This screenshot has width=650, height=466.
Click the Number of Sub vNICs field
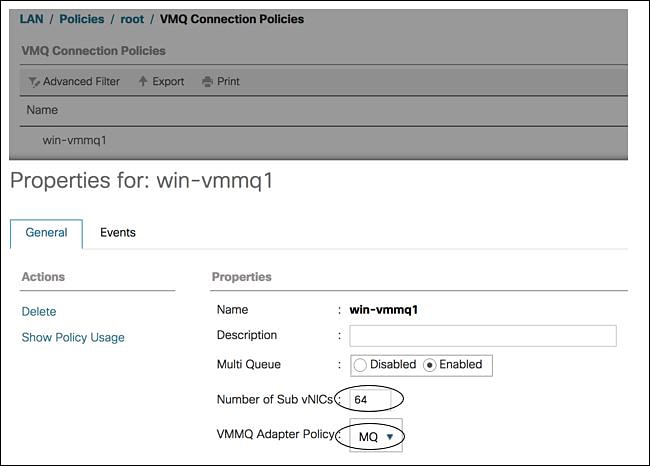point(370,400)
